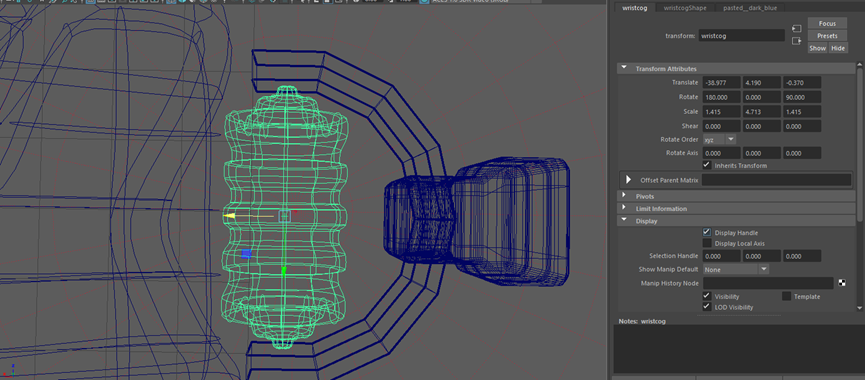
Task: Click the Translate Y field 4.190
Action: [x=762, y=83]
